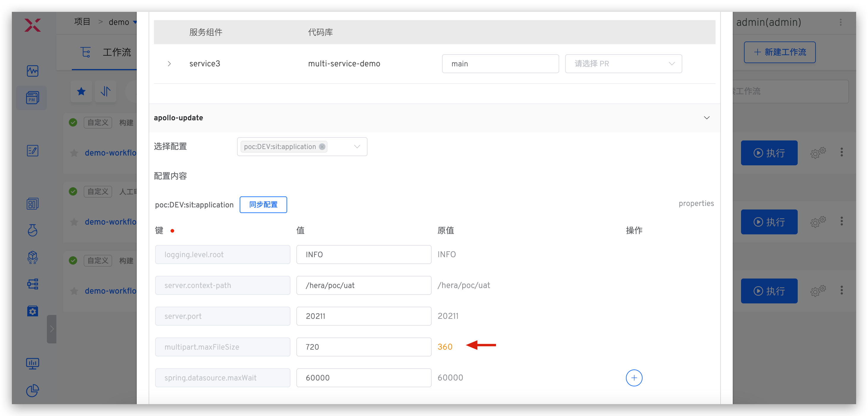Open the dashboard panels sidebar icon
Image resolution: width=868 pixels, height=416 pixels.
point(32,203)
